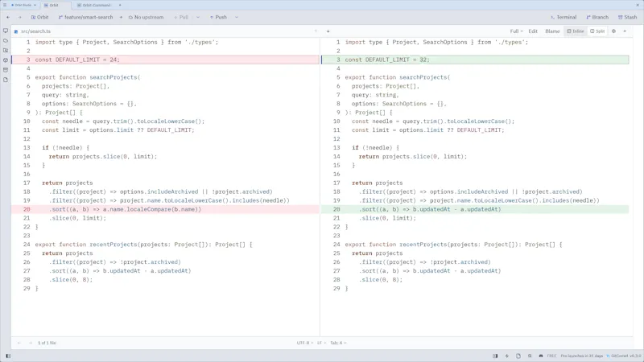Click the third icon in left sidebar
Image resolution: width=644 pixels, height=362 pixels.
6,51
